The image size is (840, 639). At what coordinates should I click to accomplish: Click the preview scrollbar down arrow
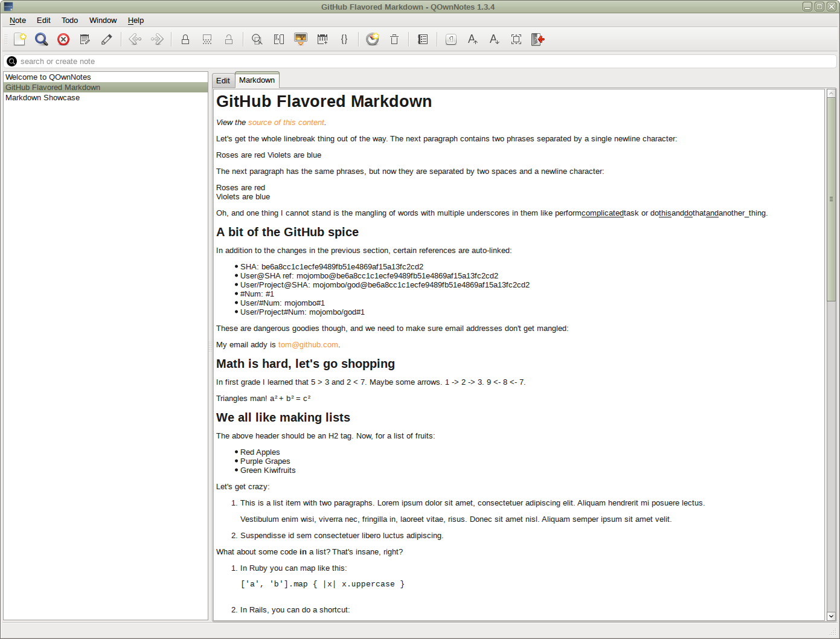(x=832, y=616)
